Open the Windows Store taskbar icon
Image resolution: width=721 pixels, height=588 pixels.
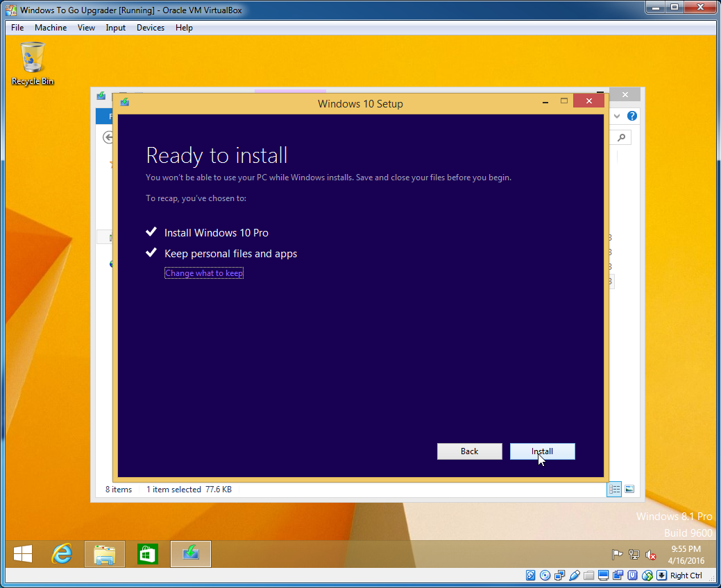click(x=147, y=553)
